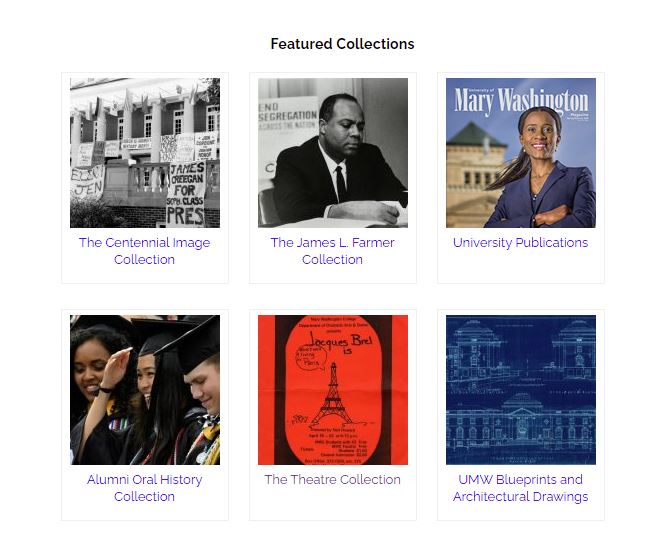Follow The Centennial Image Collection link
Image resolution: width=649 pixels, height=540 pixels.
coord(144,251)
